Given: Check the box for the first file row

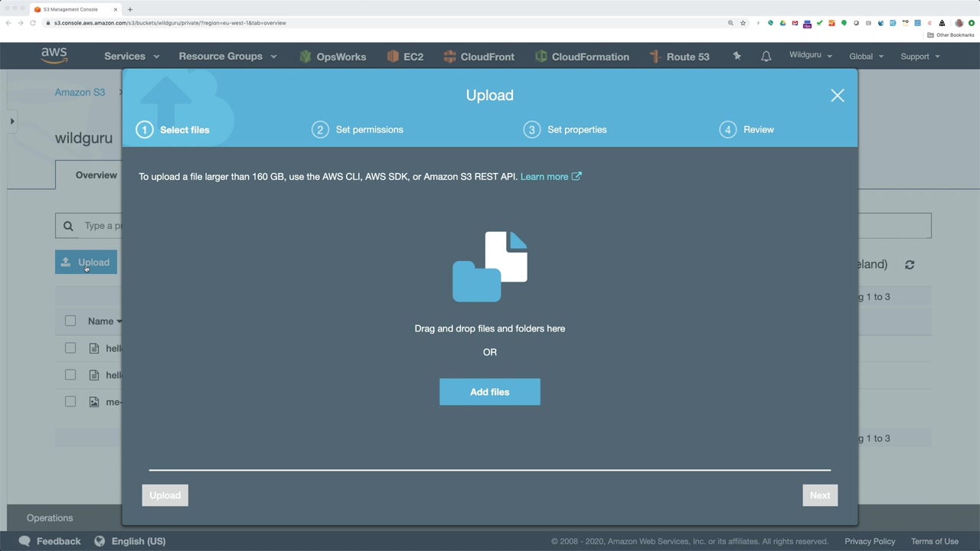Looking at the screenshot, I should tap(70, 348).
